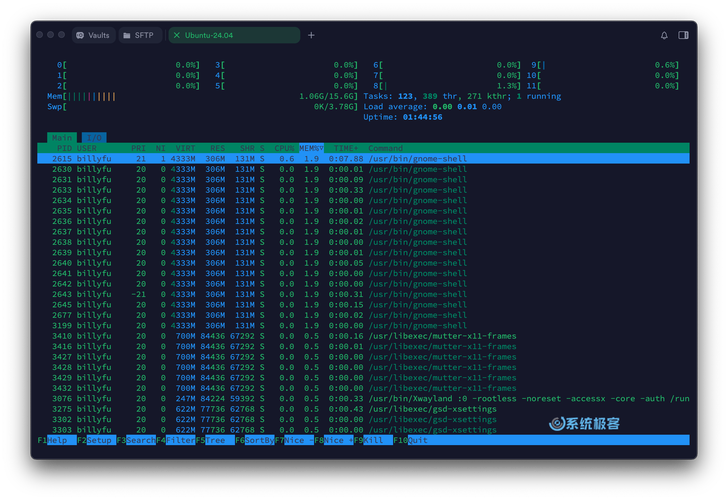Open the Vaults tab
728x500 pixels.
coord(93,35)
